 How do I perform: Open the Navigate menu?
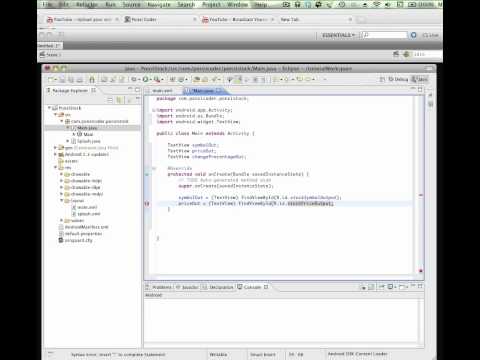(159, 5)
